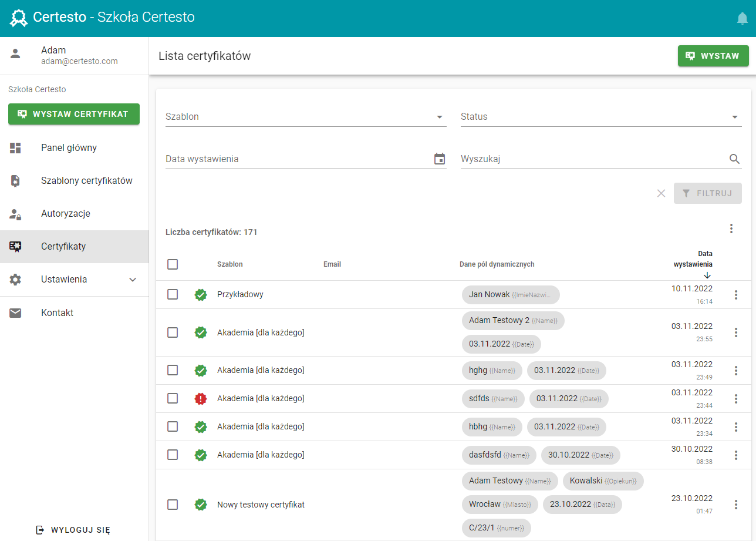
Task: Click the Szablon column header
Action: [230, 264]
